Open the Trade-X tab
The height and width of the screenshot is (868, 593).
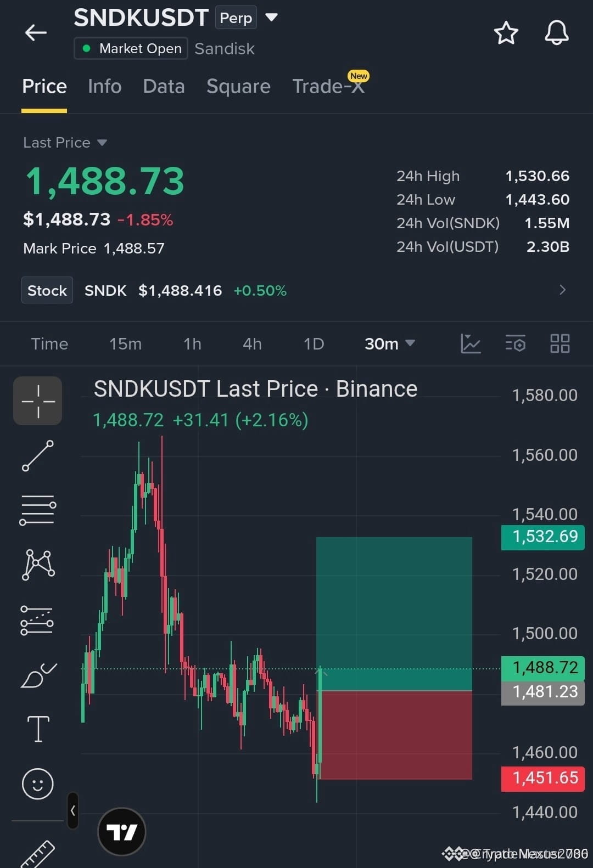329,86
